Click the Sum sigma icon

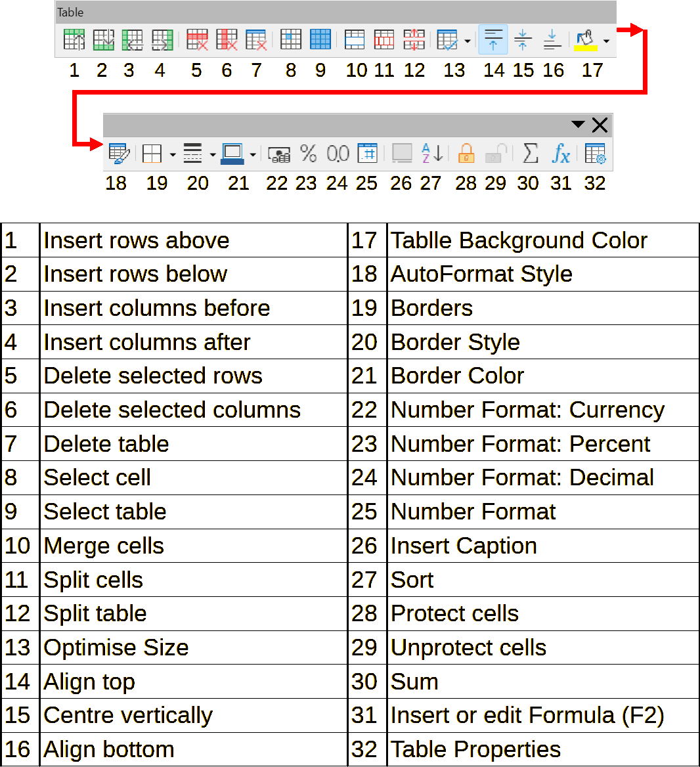tap(530, 154)
